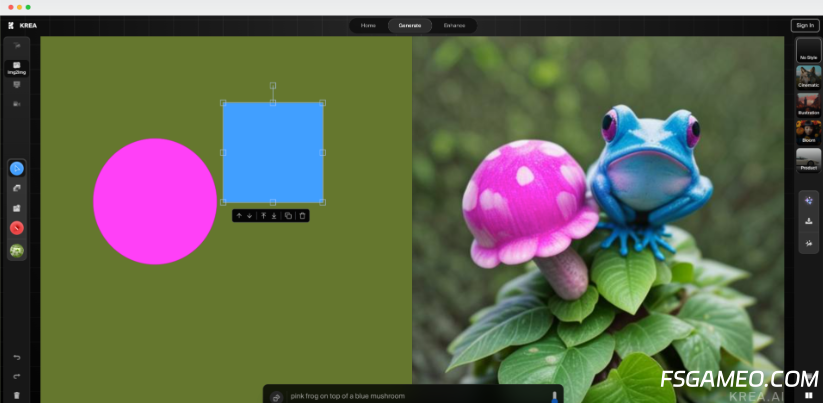This screenshot has width=823, height=403.
Task: Choose the Cinematic style thumbnail
Action: (x=808, y=77)
